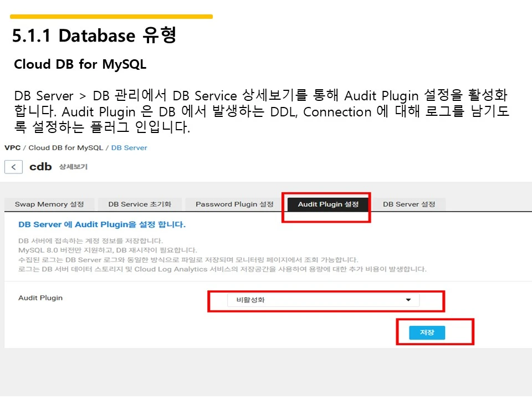The image size is (532, 399).
Task: Click the 'DB 서버에 접속하는 계정 정보를 저장합니다.' line
Action: pyautogui.click(x=90, y=241)
